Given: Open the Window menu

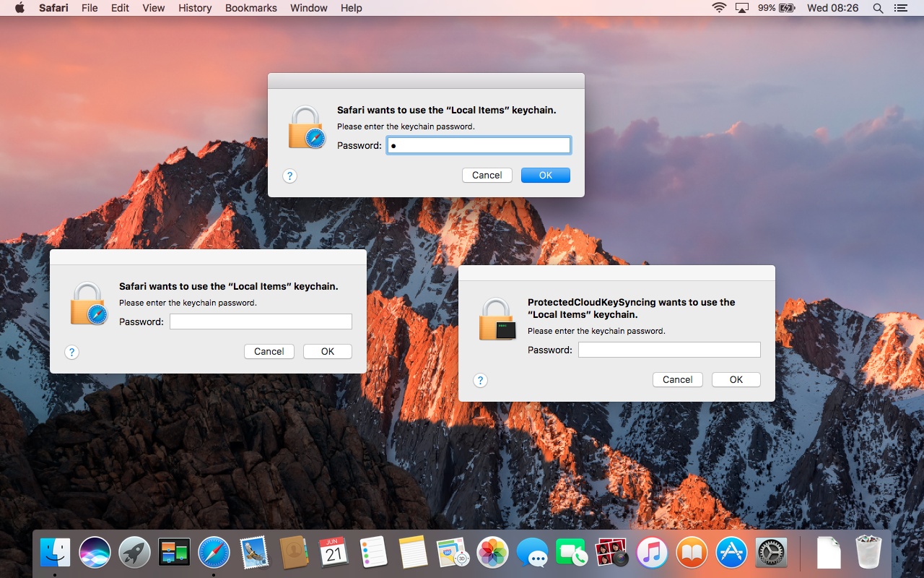Looking at the screenshot, I should coord(309,8).
